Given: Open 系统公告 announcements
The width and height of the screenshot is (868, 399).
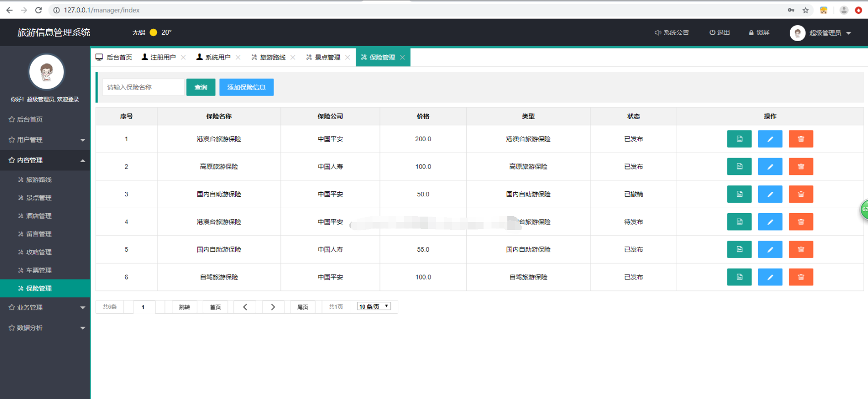Looking at the screenshot, I should (672, 33).
